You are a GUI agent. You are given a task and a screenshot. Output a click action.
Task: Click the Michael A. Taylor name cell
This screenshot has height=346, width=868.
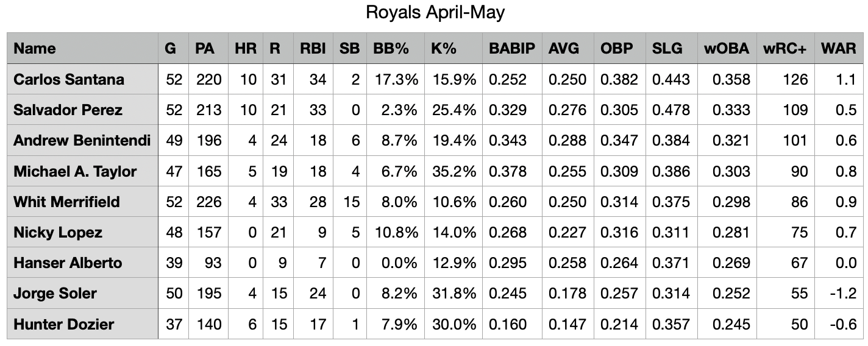coord(75,171)
